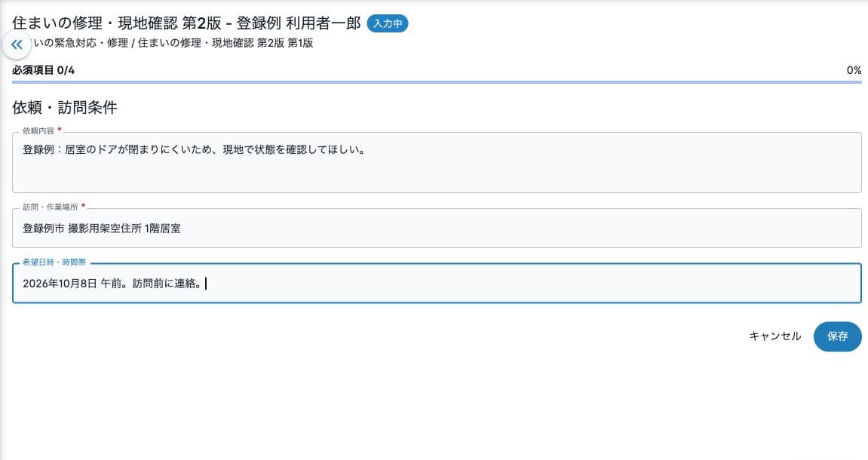
Task: Click the 入力中 status badge
Action: point(388,23)
